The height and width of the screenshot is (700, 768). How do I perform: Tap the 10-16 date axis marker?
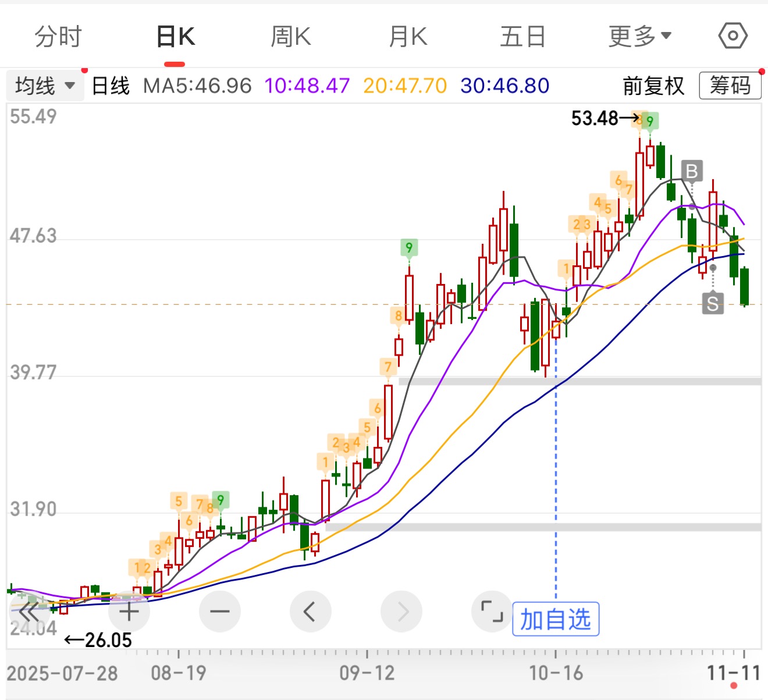tap(556, 673)
